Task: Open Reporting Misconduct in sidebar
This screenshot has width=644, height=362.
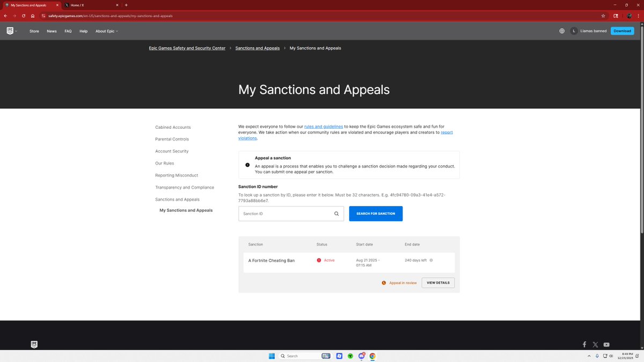Action: (x=177, y=175)
